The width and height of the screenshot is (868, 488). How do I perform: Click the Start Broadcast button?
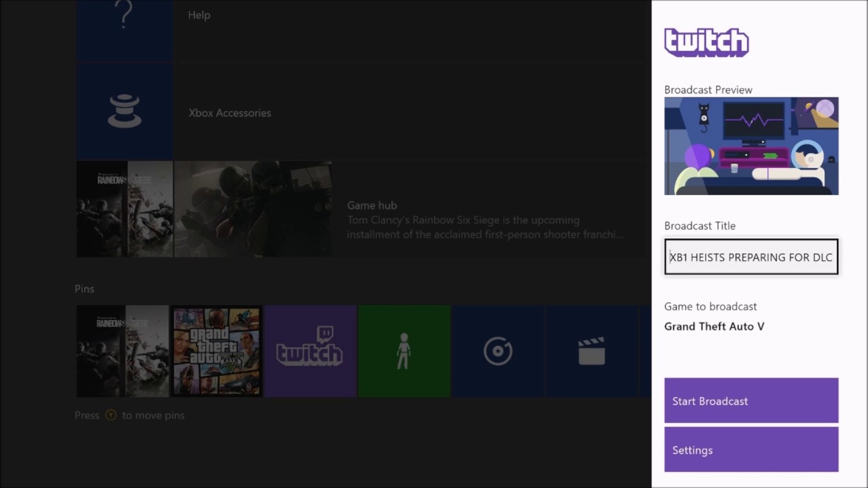pyautogui.click(x=751, y=401)
